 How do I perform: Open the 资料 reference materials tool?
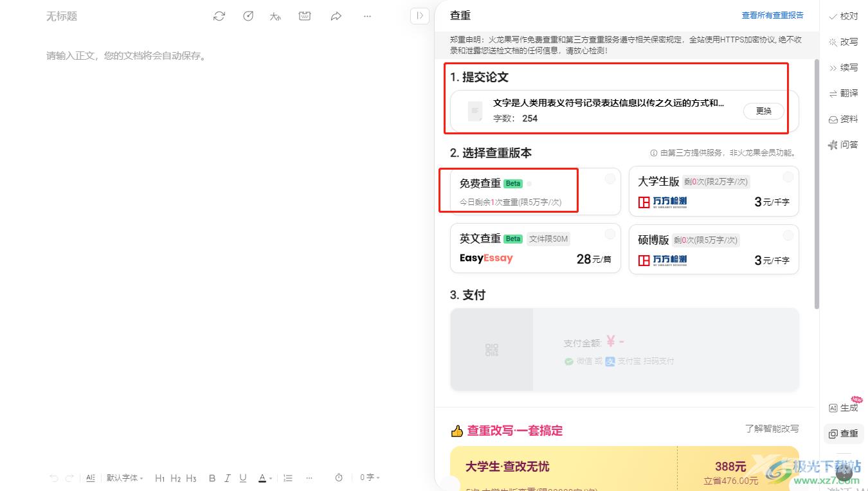pos(844,119)
